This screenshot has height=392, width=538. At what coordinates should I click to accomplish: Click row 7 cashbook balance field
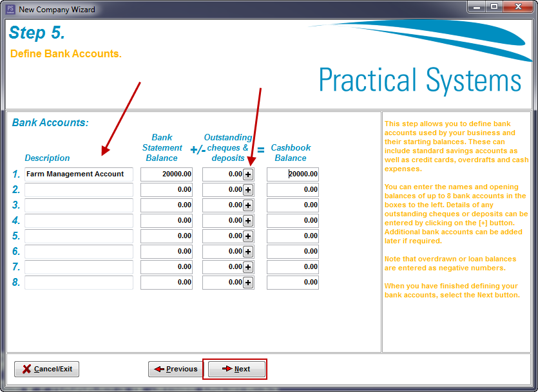pos(293,267)
